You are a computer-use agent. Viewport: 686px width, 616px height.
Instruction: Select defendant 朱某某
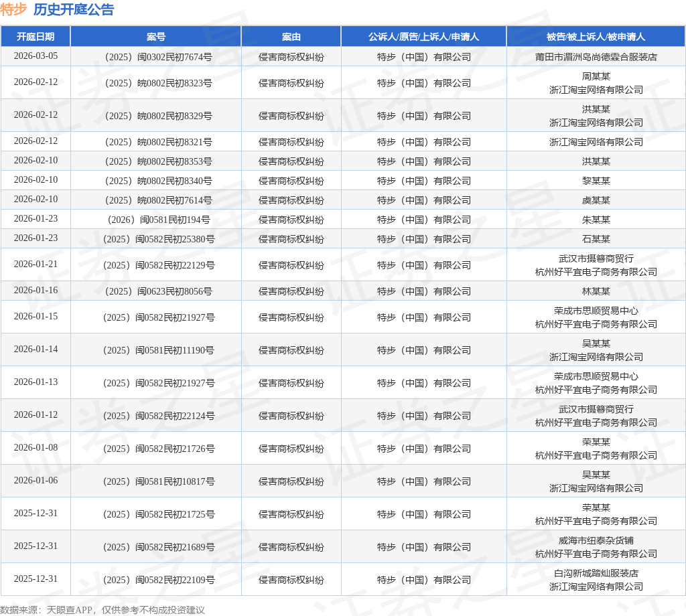pyautogui.click(x=596, y=220)
